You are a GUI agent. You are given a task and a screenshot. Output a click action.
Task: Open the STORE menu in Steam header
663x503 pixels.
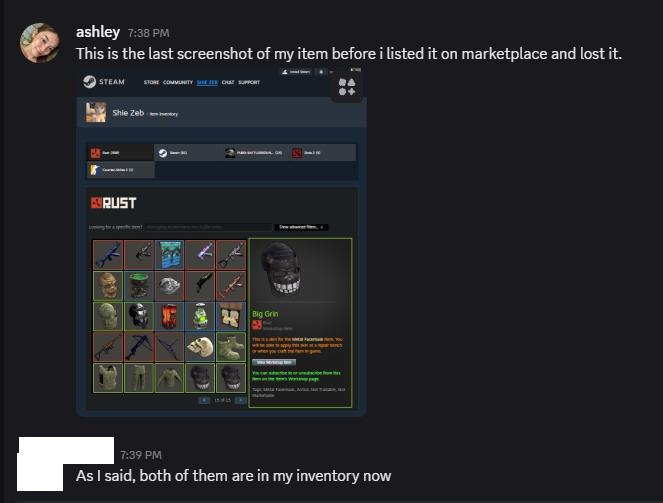151,82
